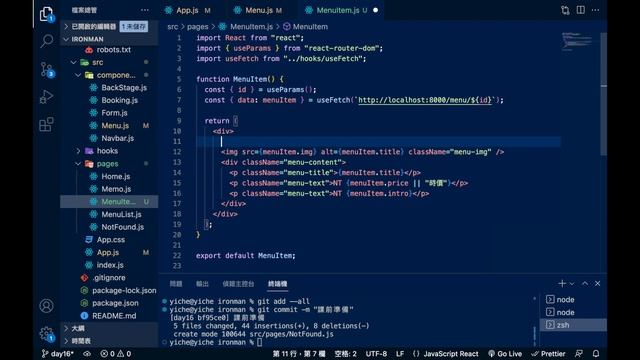Open the Search view in activity bar
Screen dimensions: 640x360
click(x=47, y=40)
